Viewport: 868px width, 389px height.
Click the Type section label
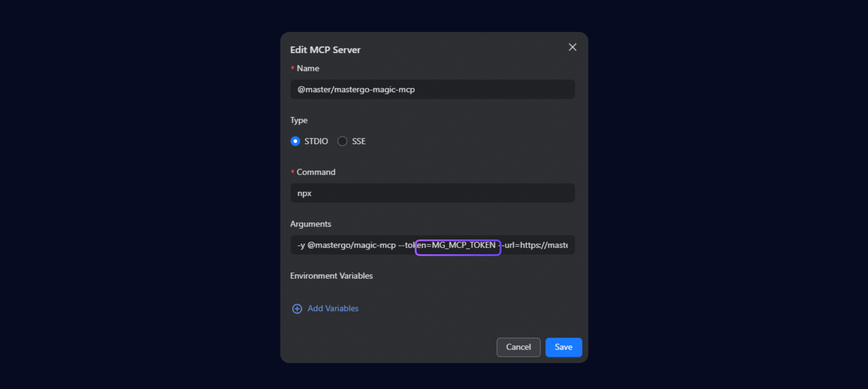click(299, 120)
